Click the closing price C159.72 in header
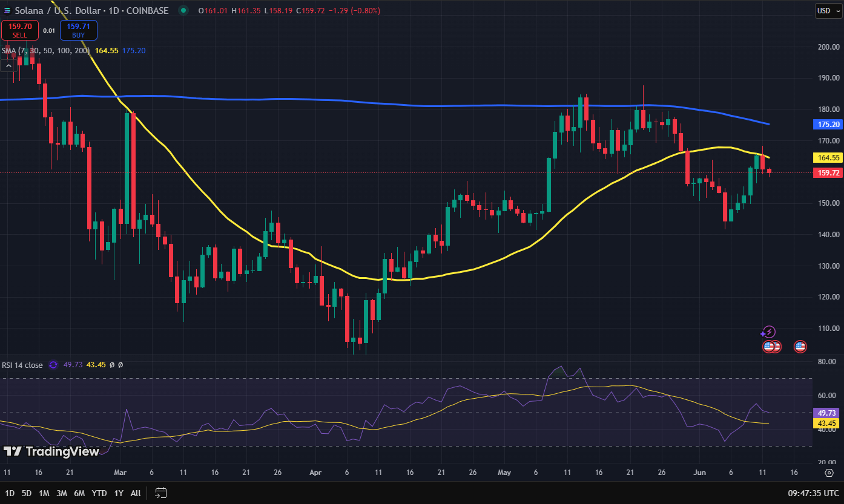The image size is (844, 504). 311,10
